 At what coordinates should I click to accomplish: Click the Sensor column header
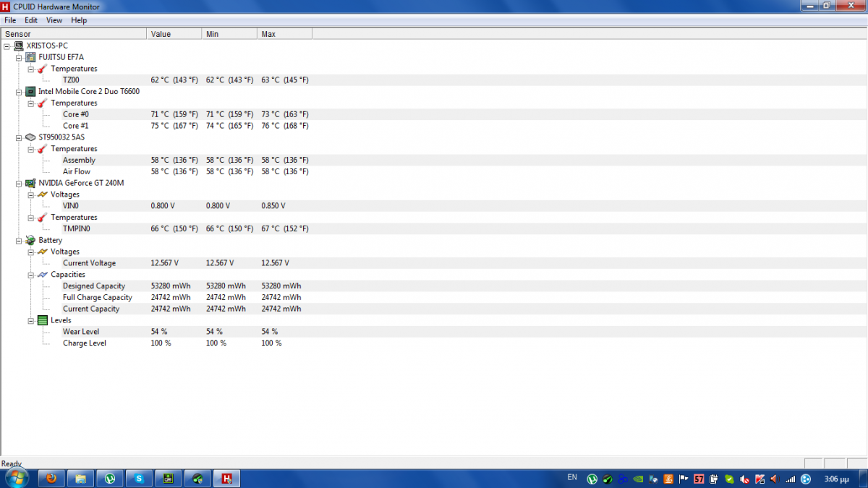click(74, 34)
